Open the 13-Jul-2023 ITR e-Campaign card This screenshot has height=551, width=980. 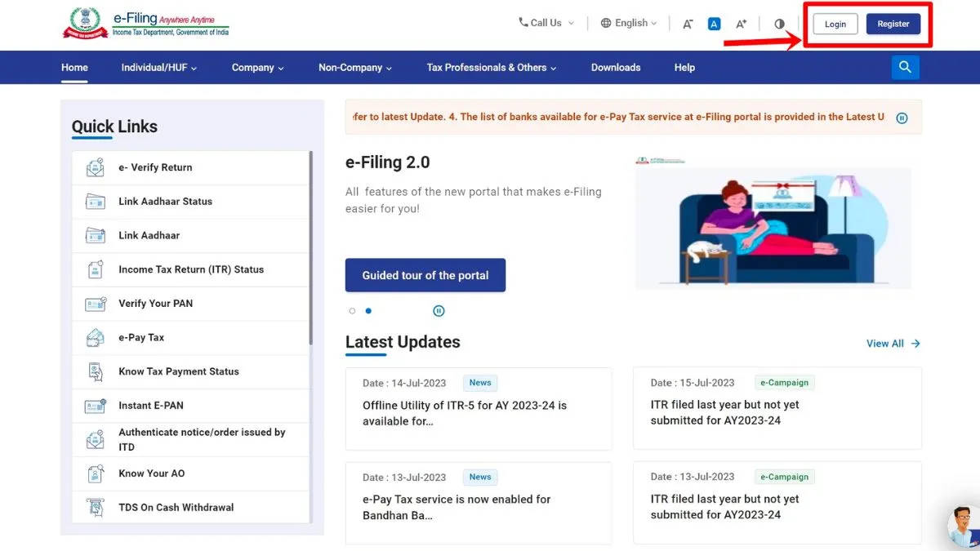tap(777, 503)
